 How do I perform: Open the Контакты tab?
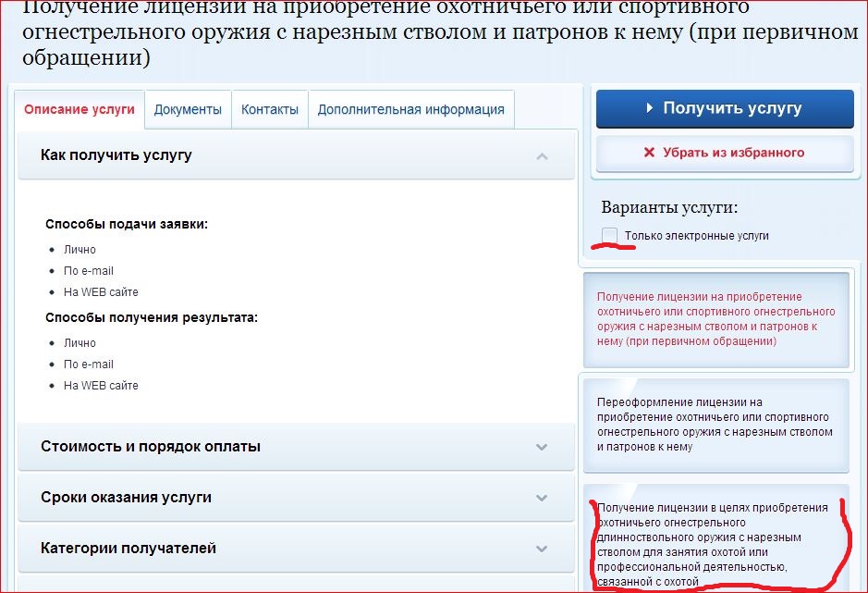click(270, 109)
